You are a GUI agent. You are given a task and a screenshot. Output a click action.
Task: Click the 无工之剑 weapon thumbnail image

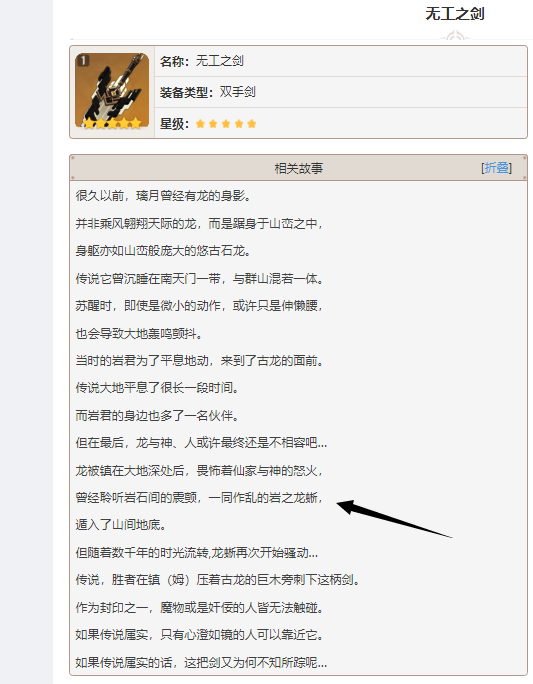click(112, 92)
